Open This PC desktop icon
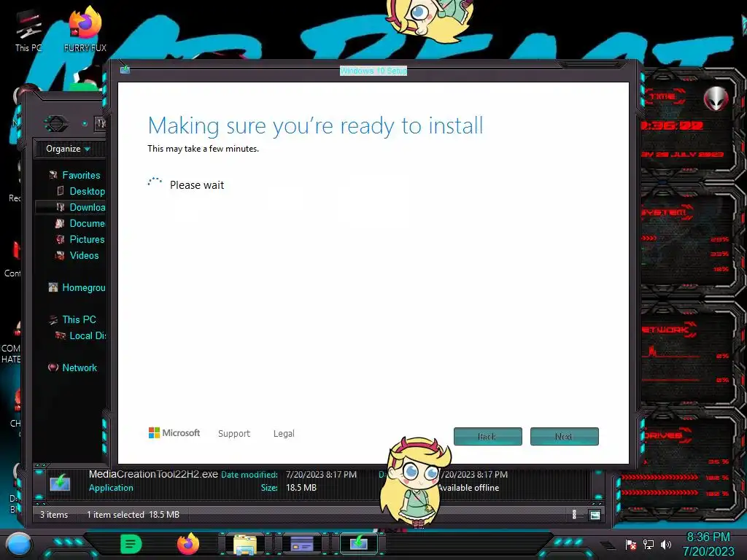The height and width of the screenshot is (560, 747). click(28, 30)
